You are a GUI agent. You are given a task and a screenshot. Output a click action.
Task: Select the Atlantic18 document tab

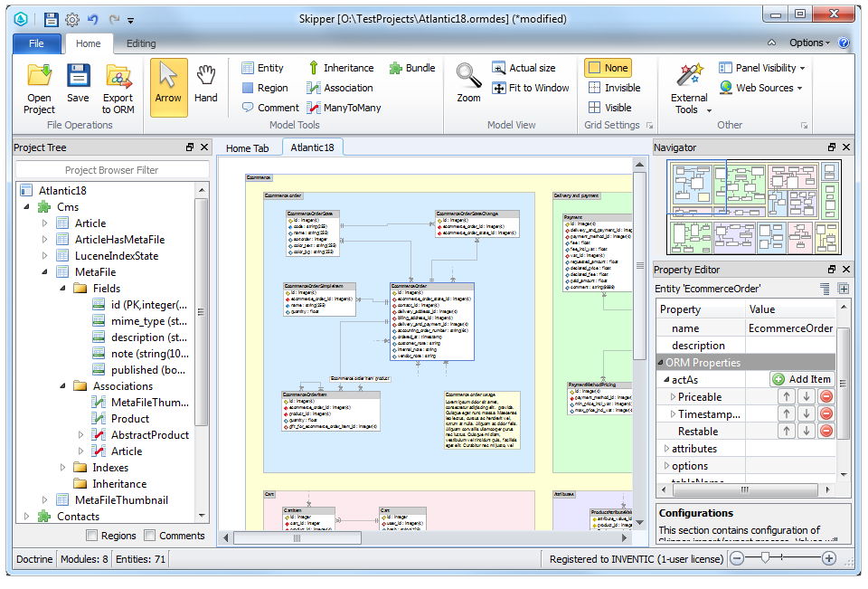pyautogui.click(x=312, y=147)
